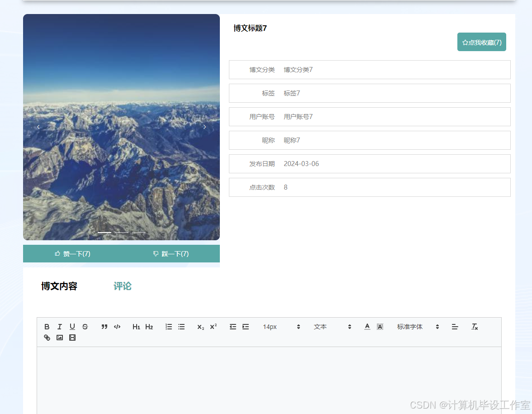532x414 pixels.
Task: Decrease the text indent
Action: point(233,327)
